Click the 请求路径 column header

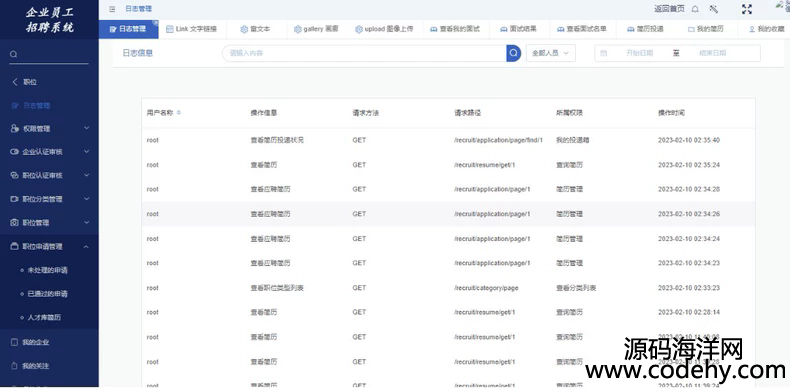click(467, 113)
